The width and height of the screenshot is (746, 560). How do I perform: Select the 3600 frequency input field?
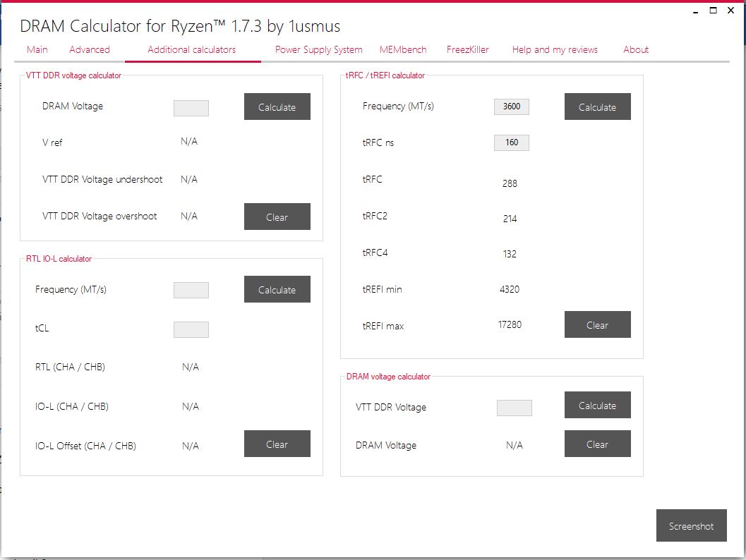(512, 106)
